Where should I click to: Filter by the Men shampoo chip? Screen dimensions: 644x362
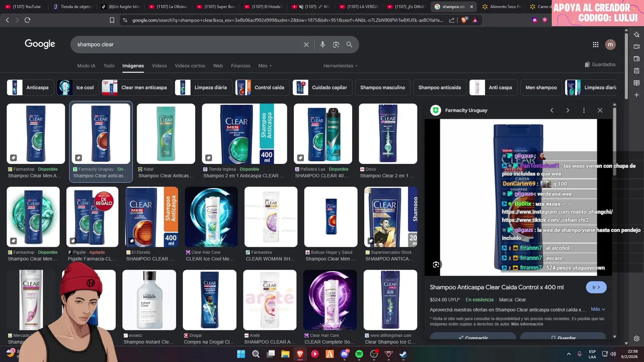click(x=541, y=87)
